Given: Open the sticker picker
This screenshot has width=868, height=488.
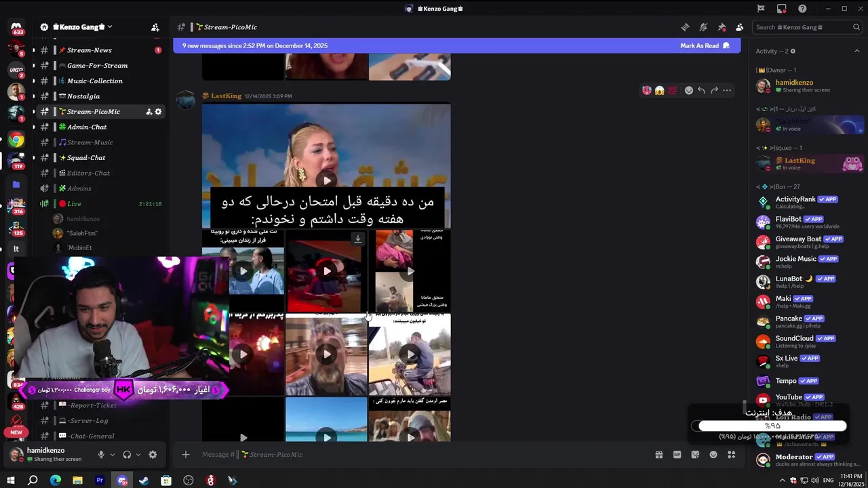Looking at the screenshot, I should tap(695, 455).
